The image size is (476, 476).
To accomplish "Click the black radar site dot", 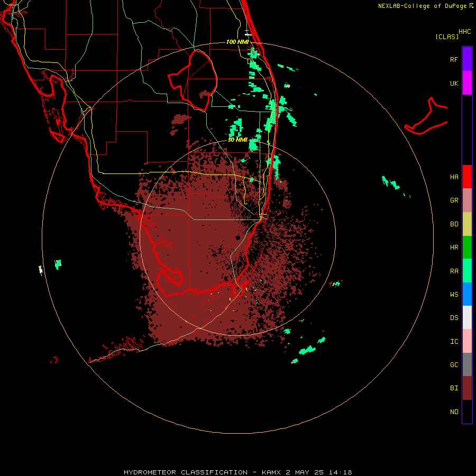I will (238, 237).
